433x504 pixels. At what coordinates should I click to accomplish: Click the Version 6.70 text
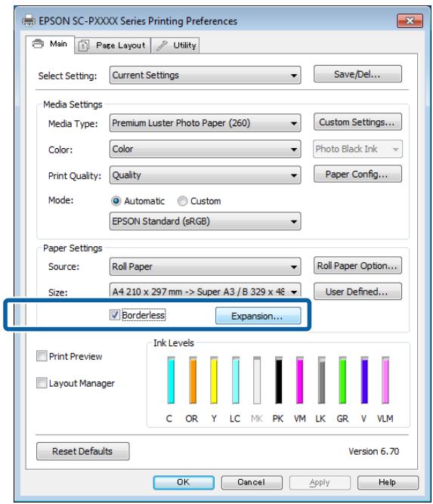coord(373,451)
